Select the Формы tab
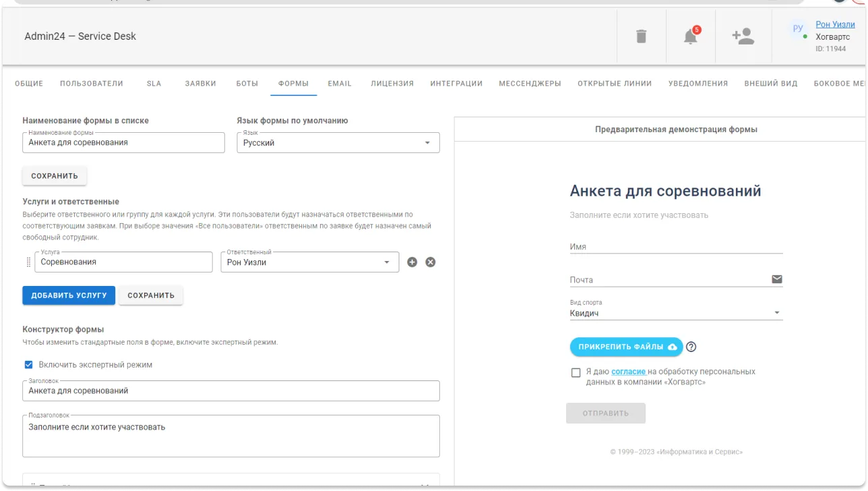Image resolution: width=868 pixels, height=491 pixels. [x=293, y=84]
